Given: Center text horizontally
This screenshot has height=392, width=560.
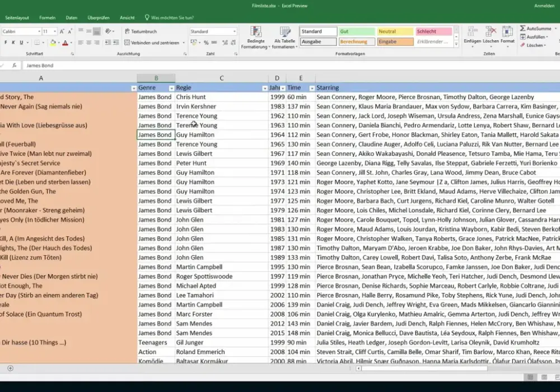Looking at the screenshot, I should [88, 43].
